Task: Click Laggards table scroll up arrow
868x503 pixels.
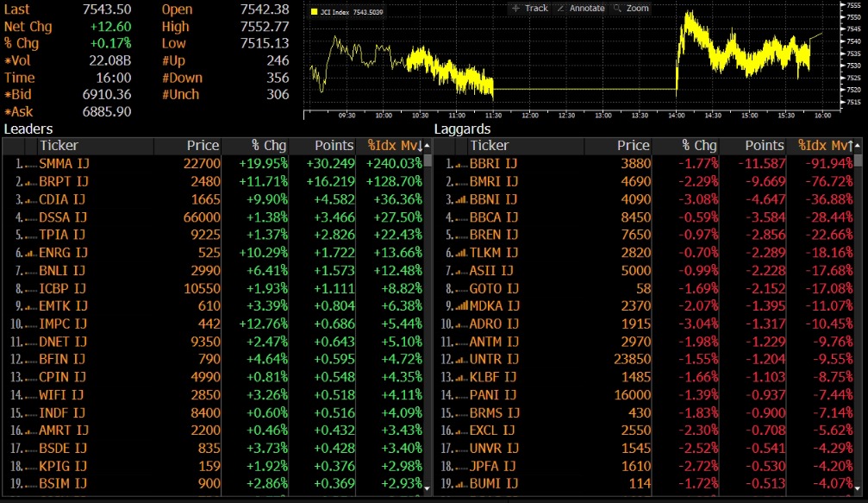Action: (858, 146)
